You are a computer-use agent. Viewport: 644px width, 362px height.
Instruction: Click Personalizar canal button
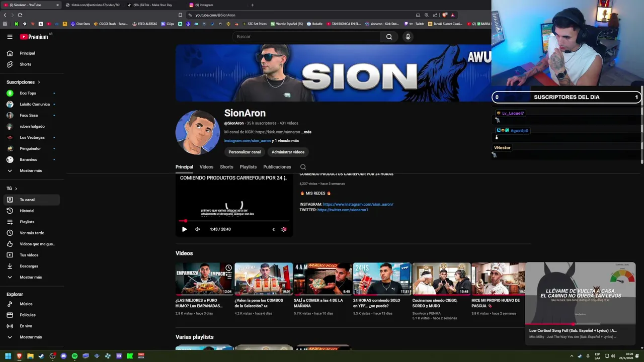[245, 152]
